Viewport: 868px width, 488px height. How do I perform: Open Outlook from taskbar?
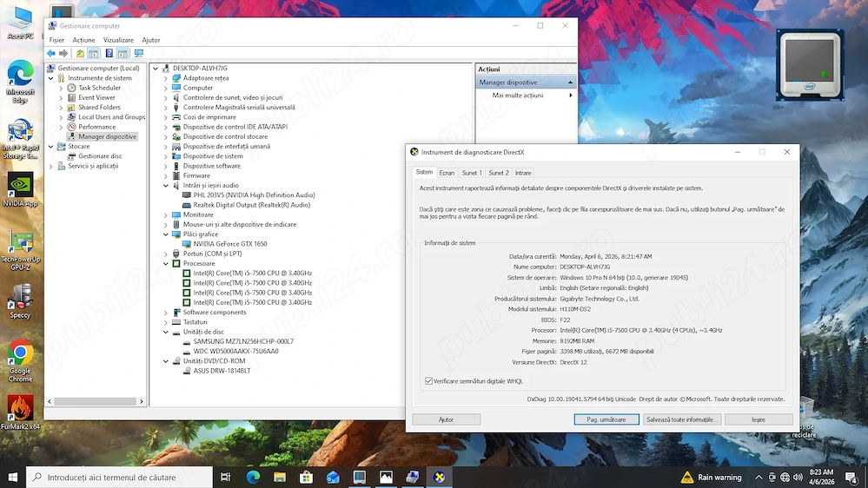[x=333, y=477]
